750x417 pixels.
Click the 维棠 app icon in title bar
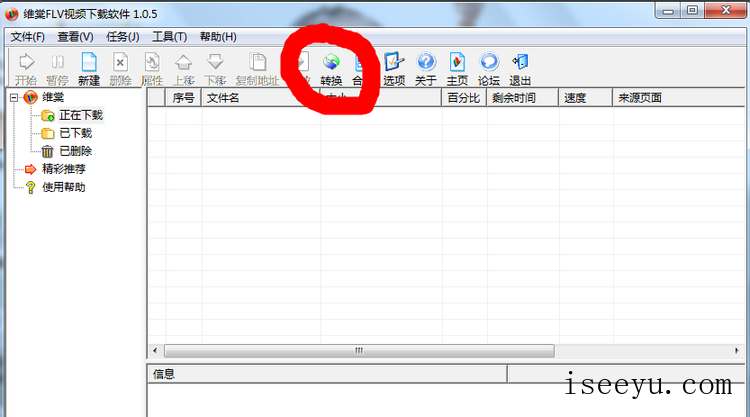(x=11, y=14)
